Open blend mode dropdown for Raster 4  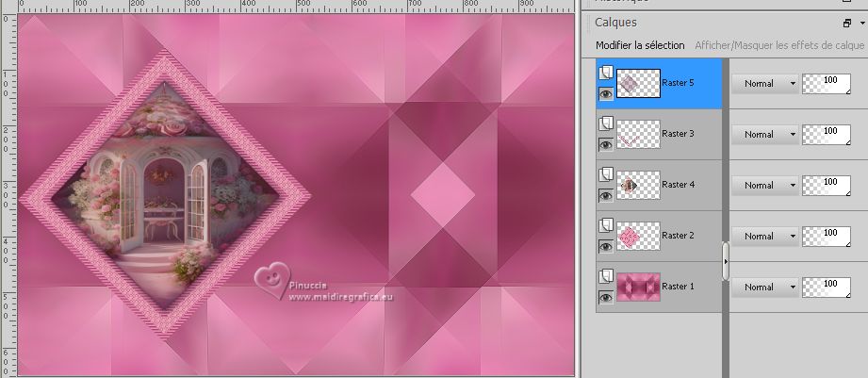[765, 186]
